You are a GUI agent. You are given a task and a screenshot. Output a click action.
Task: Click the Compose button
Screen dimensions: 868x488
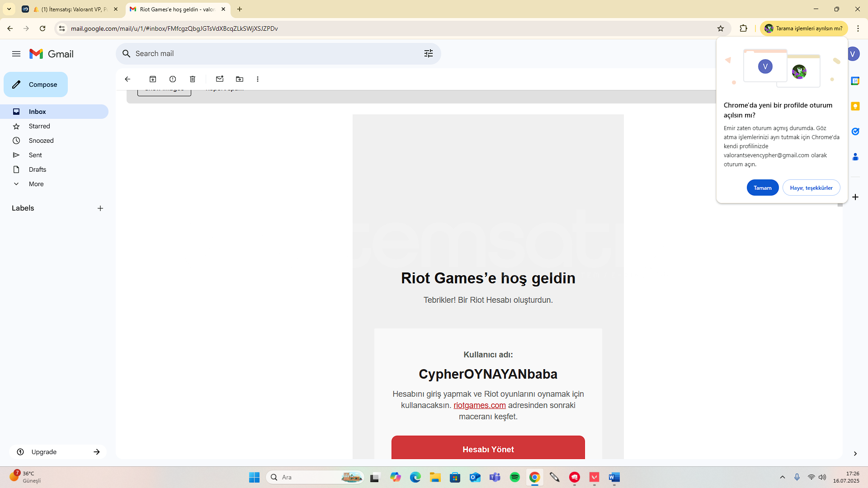(36, 84)
